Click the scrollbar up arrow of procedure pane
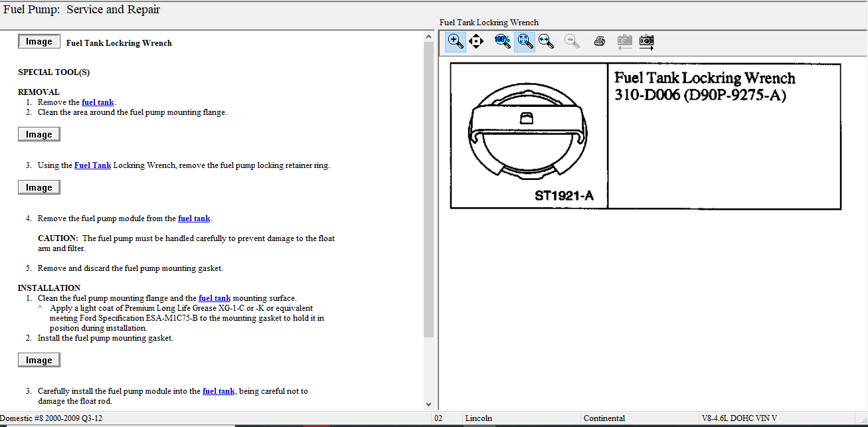The image size is (868, 427). coord(428,37)
